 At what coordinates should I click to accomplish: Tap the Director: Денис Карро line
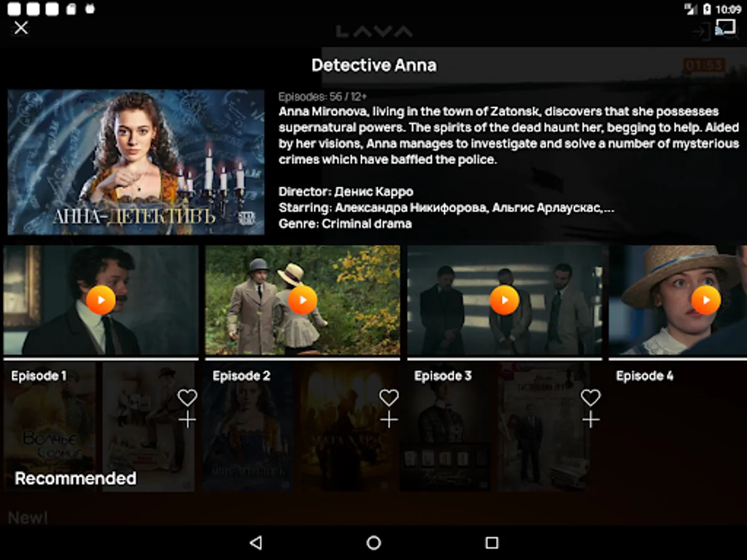click(345, 192)
